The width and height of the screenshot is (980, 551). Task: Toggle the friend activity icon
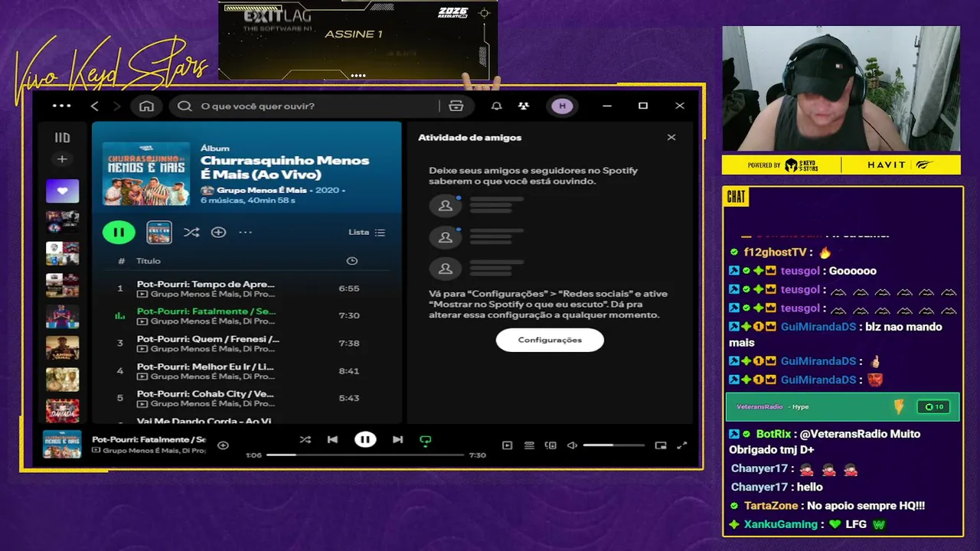click(523, 106)
